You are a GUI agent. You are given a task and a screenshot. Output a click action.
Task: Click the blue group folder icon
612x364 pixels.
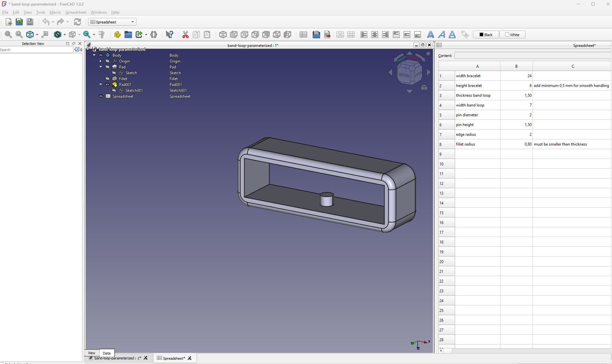point(128,35)
